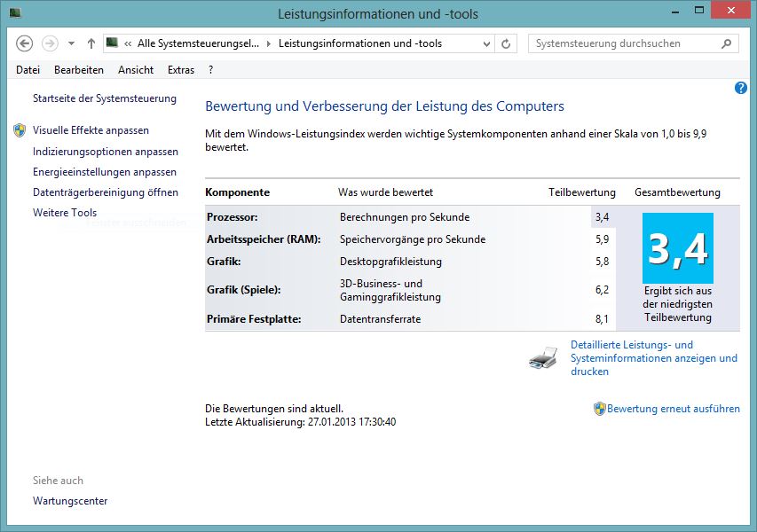
Task: Open Wartungscenter link
Action: point(70,501)
